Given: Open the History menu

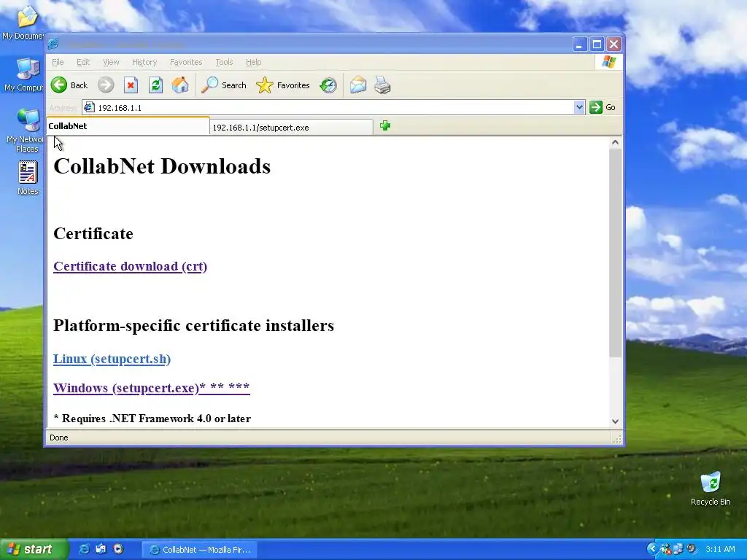Looking at the screenshot, I should [x=144, y=62].
